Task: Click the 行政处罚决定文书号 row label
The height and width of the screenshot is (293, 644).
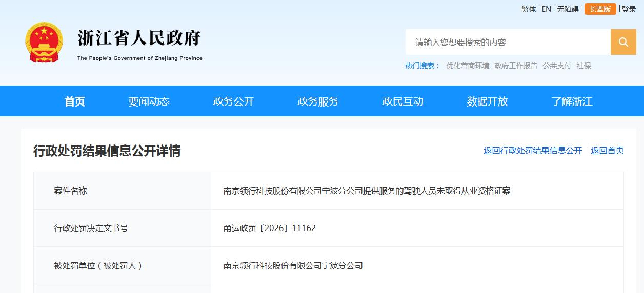Action: (91, 228)
